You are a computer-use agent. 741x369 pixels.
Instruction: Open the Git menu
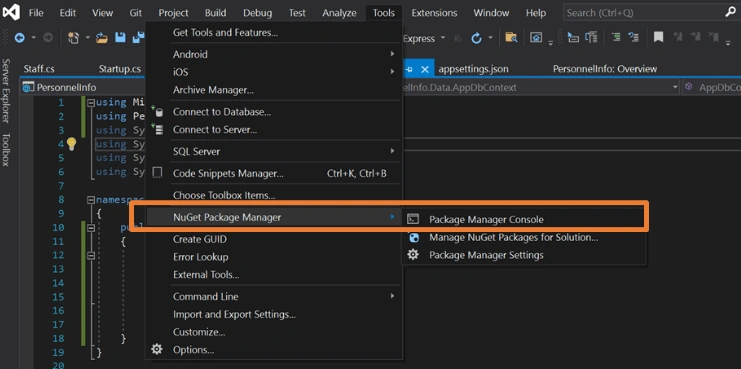[136, 13]
